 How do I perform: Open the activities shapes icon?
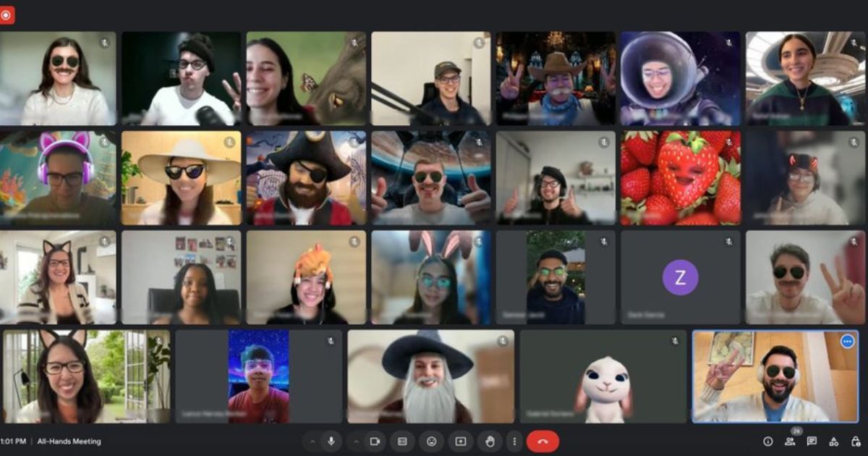[x=833, y=442]
